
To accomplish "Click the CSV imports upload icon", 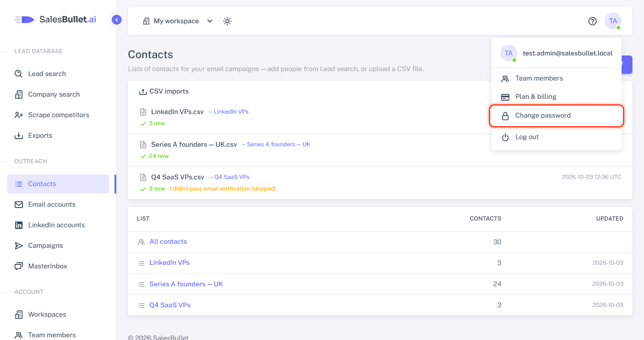I will point(143,92).
